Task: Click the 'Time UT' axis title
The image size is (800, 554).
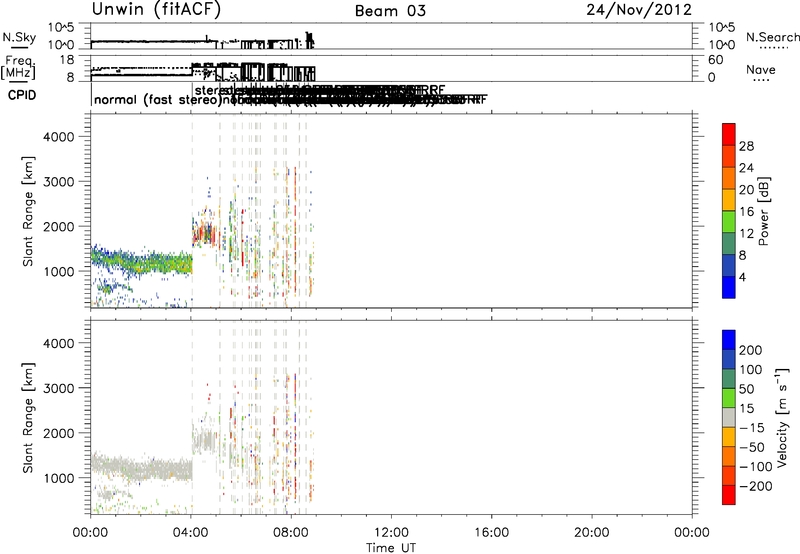Action: click(391, 548)
